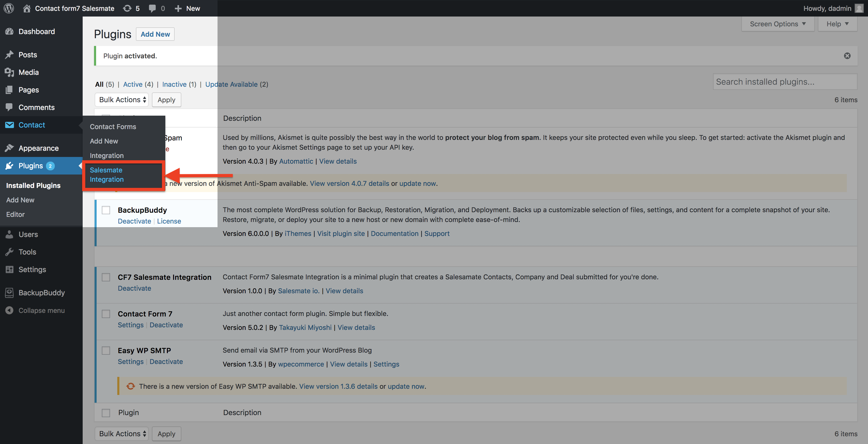Viewport: 868px width, 444px height.
Task: Filter plugins by Active
Action: (x=133, y=84)
